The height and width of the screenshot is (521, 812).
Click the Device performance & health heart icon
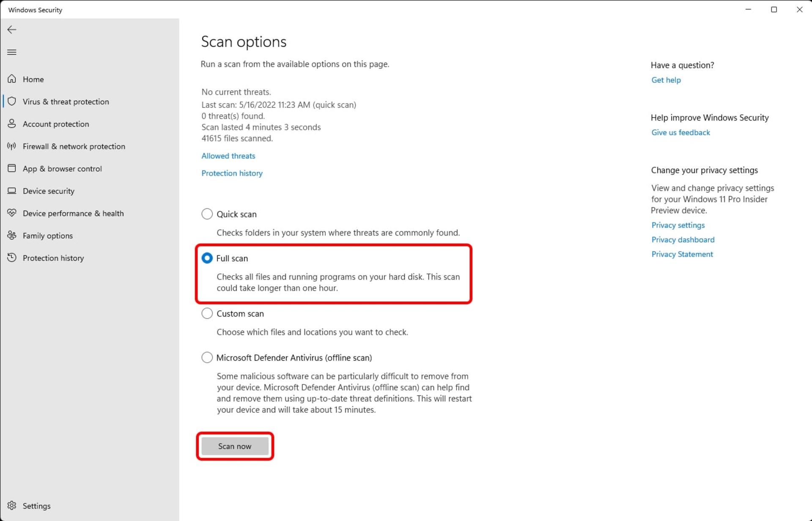point(12,213)
